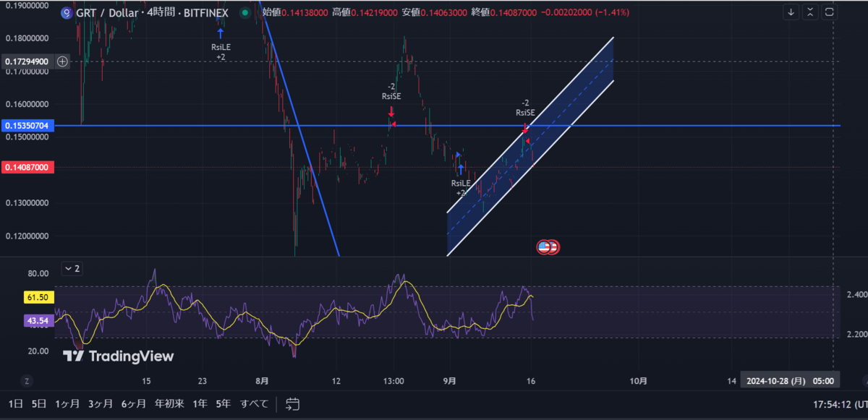Click the 0.17294900 crosshair price label
Screen dimensions: 868x420
(x=26, y=61)
